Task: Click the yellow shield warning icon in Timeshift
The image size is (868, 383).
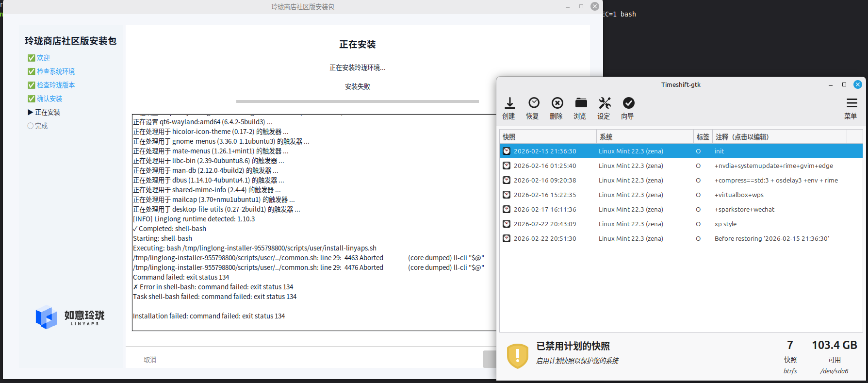Action: (518, 356)
